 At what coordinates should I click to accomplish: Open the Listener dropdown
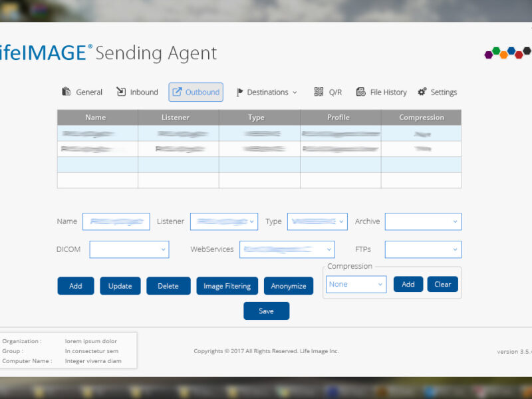coord(224,221)
